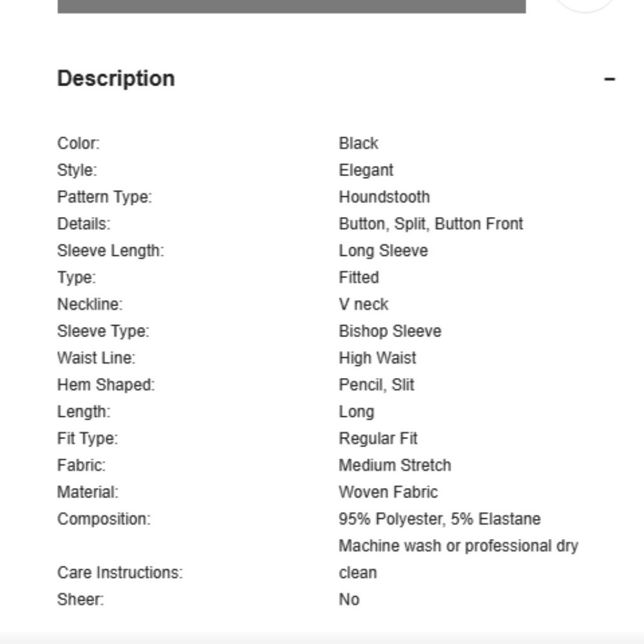Click the Woven Fabric material value
The height and width of the screenshot is (644, 644).
point(388,492)
